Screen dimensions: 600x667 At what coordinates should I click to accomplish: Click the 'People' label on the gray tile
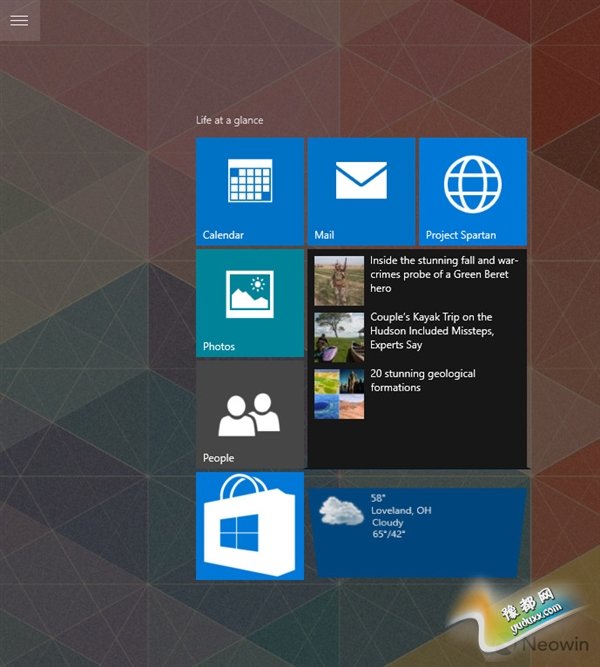218,458
